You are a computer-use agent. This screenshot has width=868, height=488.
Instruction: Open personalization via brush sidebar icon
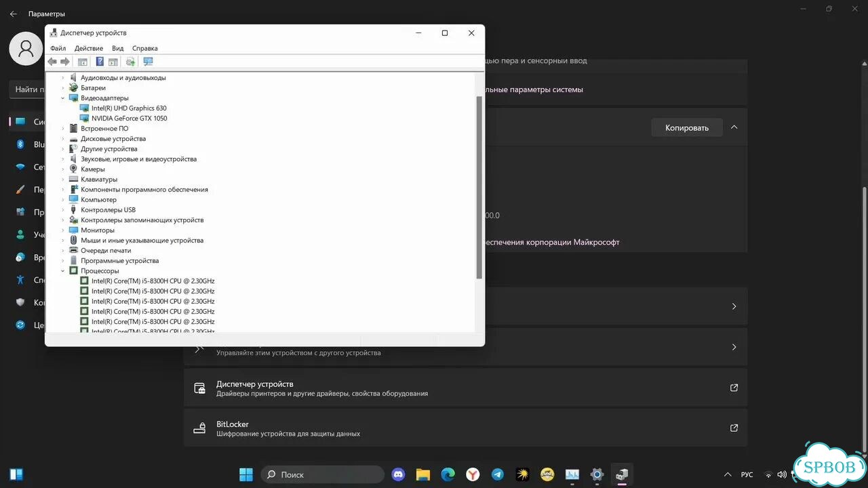[x=20, y=190]
